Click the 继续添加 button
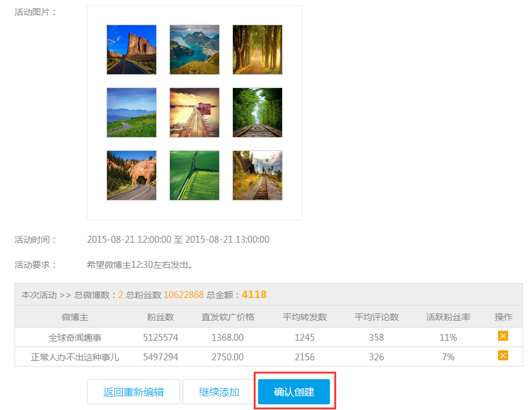This screenshot has height=410, width=532. 218,392
